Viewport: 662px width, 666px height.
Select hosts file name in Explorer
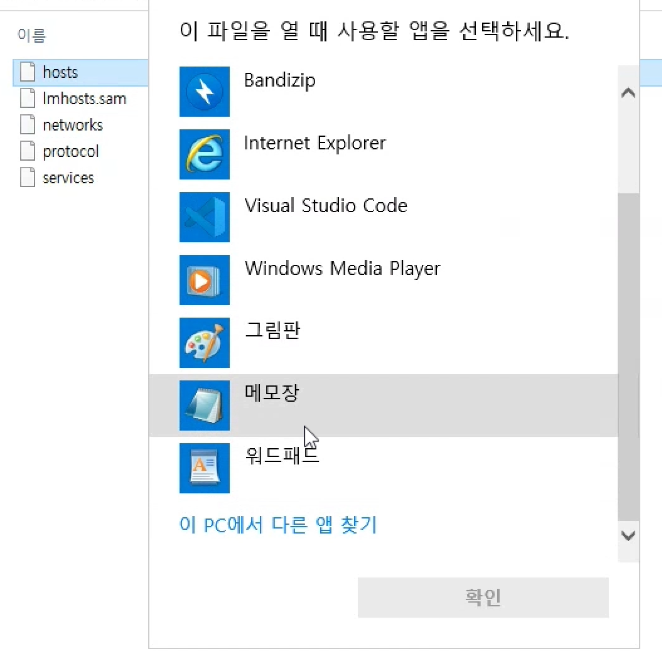(60, 73)
